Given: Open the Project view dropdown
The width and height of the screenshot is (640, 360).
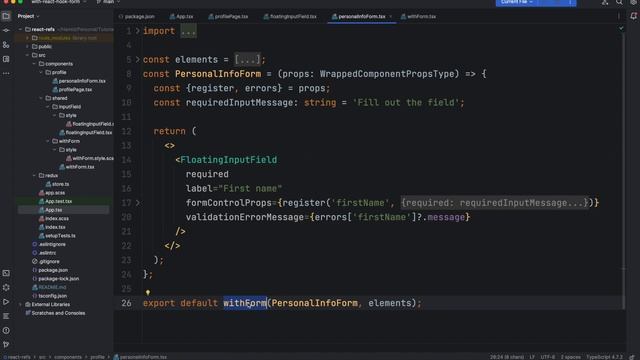Looking at the screenshot, I should (x=29, y=16).
